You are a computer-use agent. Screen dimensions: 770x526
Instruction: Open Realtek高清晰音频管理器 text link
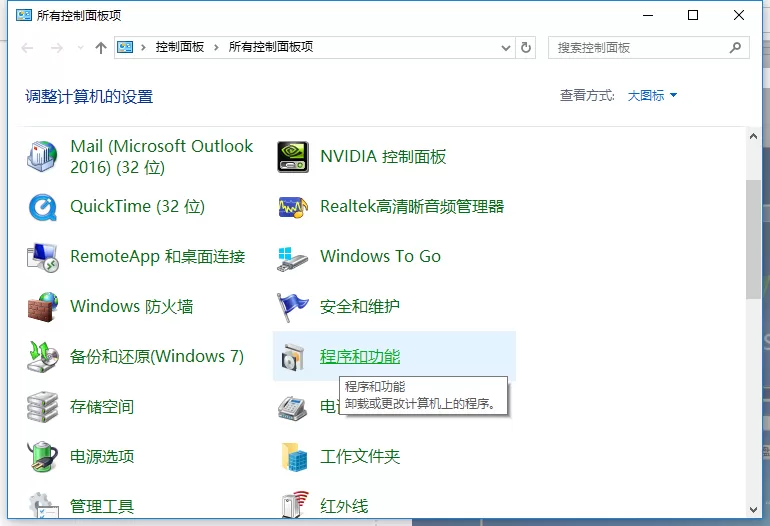[x=412, y=206]
